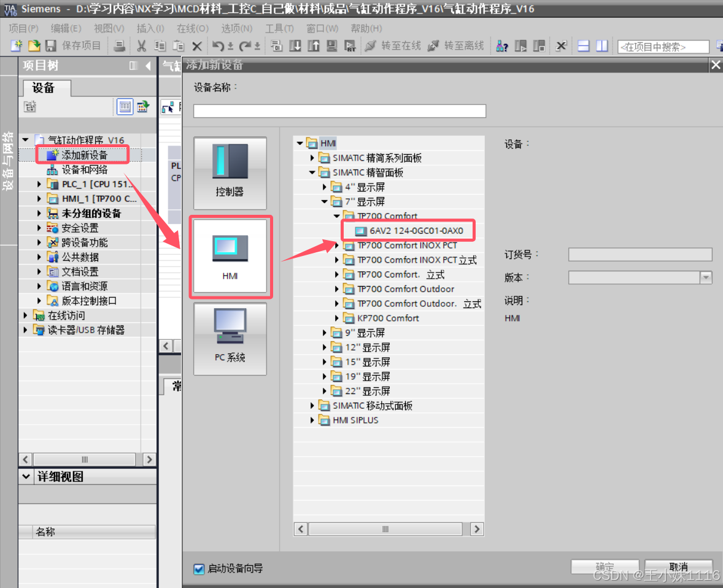
Task: Split the editor space vertically icon
Action: [601, 45]
